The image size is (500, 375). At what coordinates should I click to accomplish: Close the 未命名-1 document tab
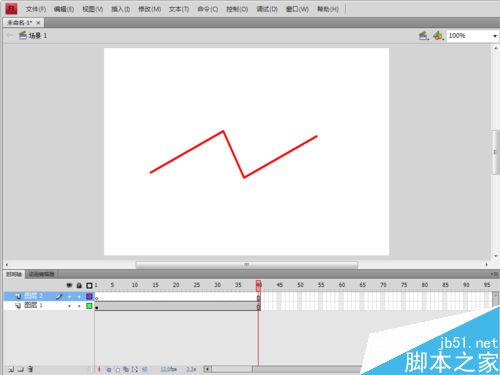coord(38,23)
